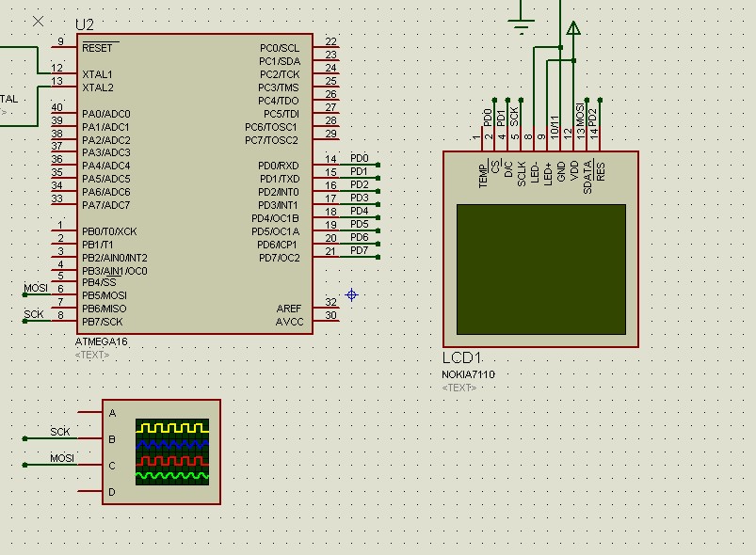The width and height of the screenshot is (756, 555).
Task: Click the ATMEGA16 part name text
Action: (x=102, y=341)
